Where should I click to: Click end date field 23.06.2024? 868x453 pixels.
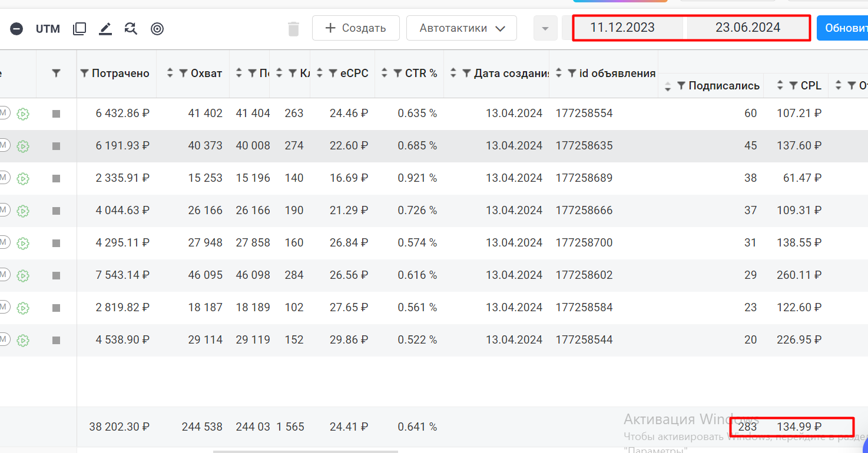tap(748, 28)
